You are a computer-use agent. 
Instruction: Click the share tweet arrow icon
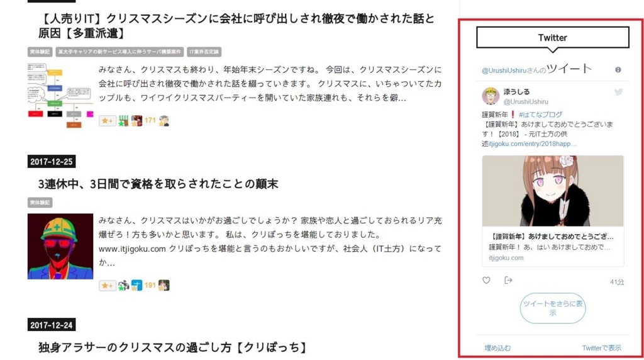pyautogui.click(x=508, y=280)
